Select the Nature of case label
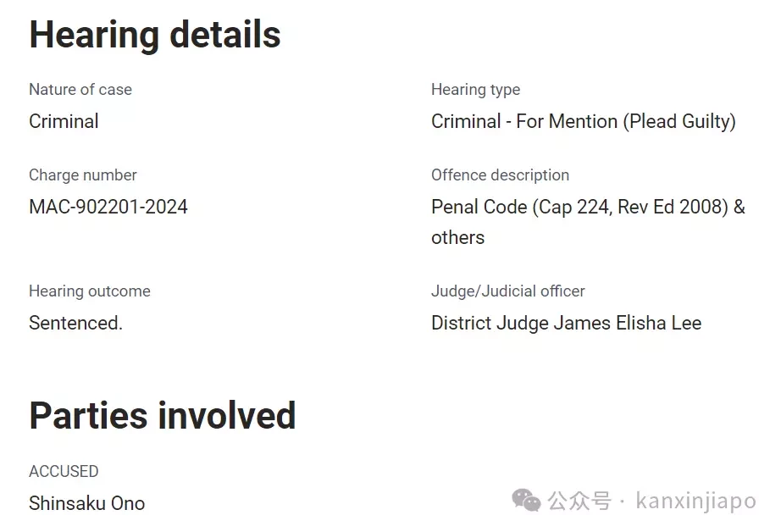Image resolution: width=781 pixels, height=532 pixels. (x=80, y=89)
